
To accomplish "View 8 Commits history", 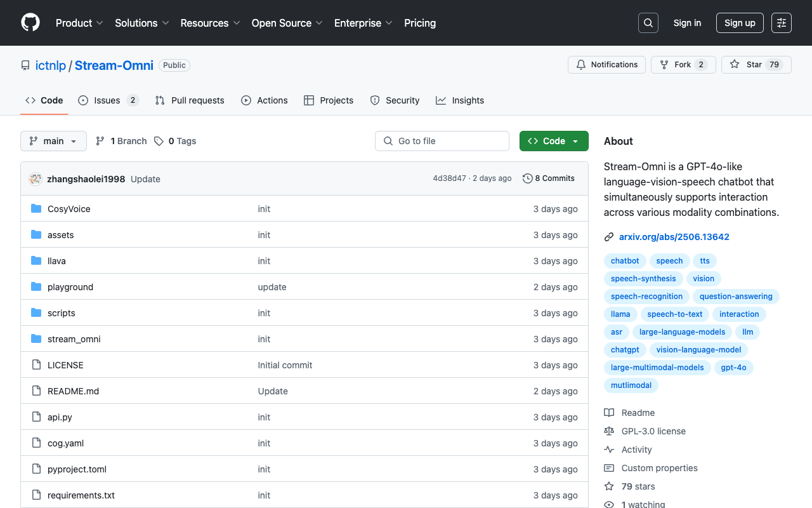I will point(549,178).
